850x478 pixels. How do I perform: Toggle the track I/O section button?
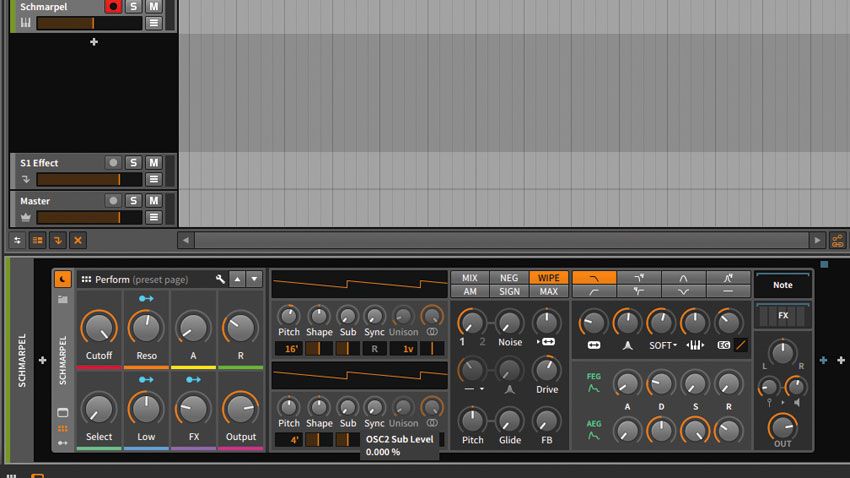pos(17,240)
